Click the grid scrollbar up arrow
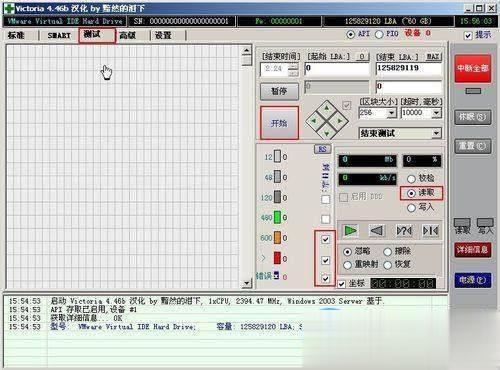 (x=247, y=51)
